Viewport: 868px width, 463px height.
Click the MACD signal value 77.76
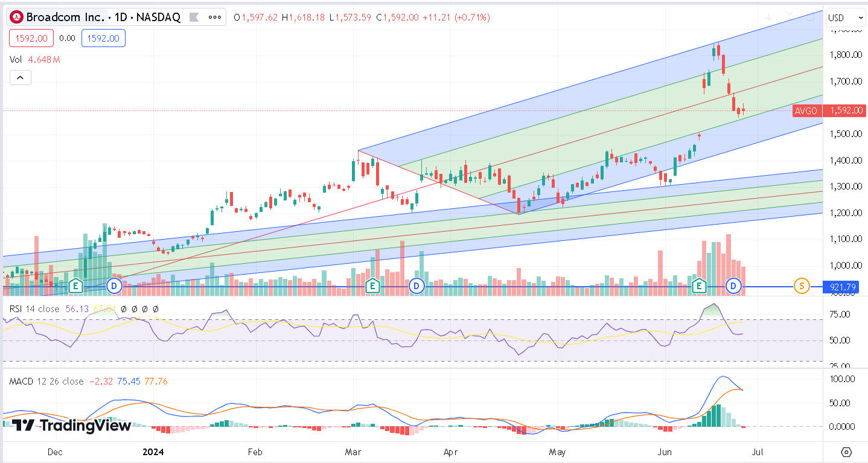pos(156,381)
